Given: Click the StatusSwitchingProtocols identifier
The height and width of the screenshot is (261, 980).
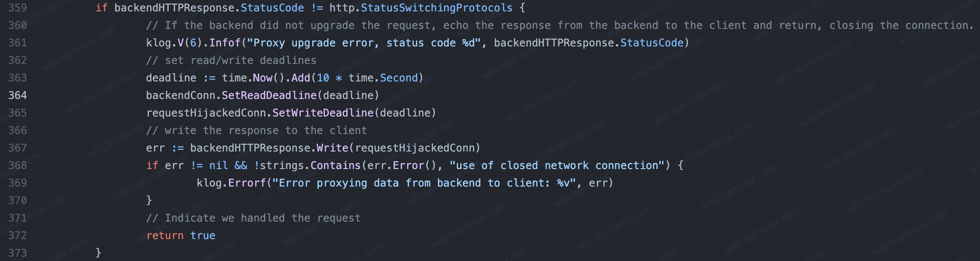Looking at the screenshot, I should point(436,8).
